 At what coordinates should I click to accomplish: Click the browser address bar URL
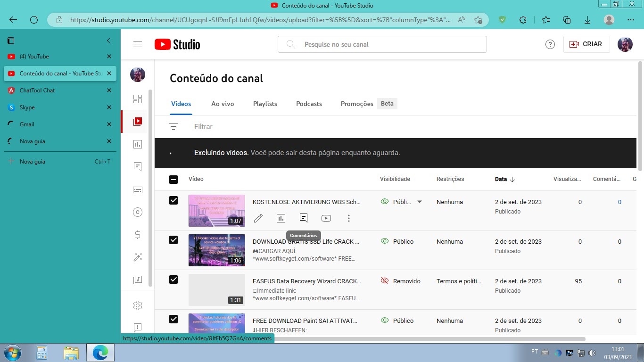point(260,20)
